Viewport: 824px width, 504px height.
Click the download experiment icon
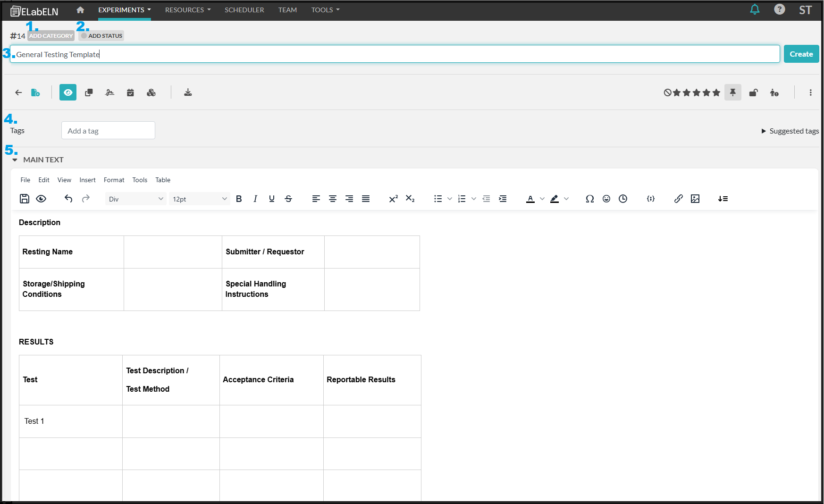click(188, 92)
